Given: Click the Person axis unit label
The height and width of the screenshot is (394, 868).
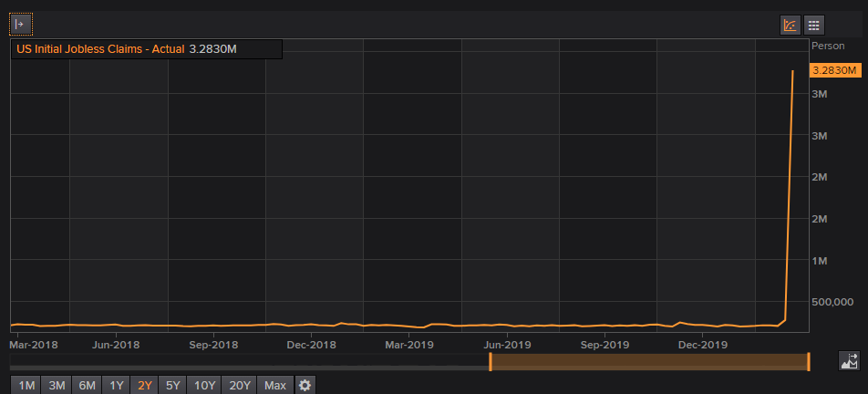Looking at the screenshot, I should tap(828, 46).
